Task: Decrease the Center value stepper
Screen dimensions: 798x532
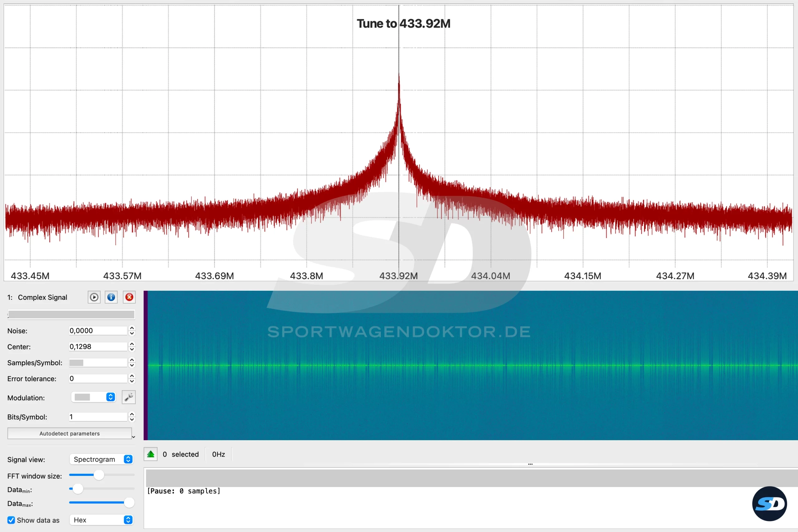Action: coord(132,349)
